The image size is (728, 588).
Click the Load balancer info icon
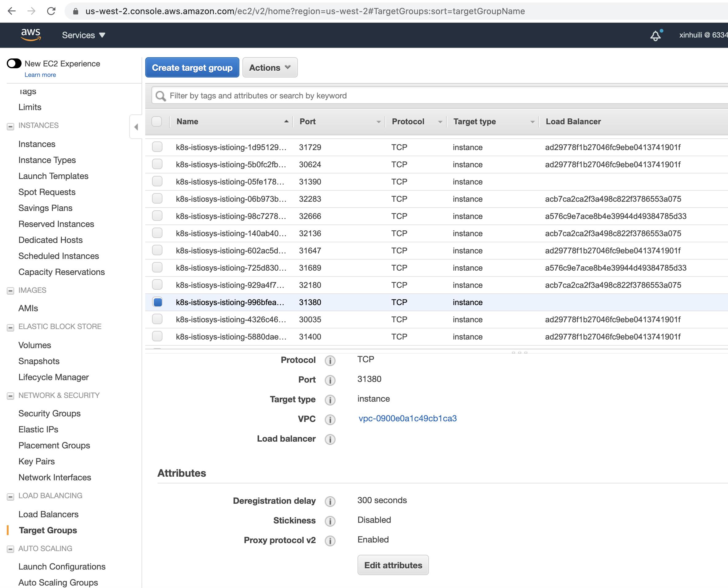(330, 439)
